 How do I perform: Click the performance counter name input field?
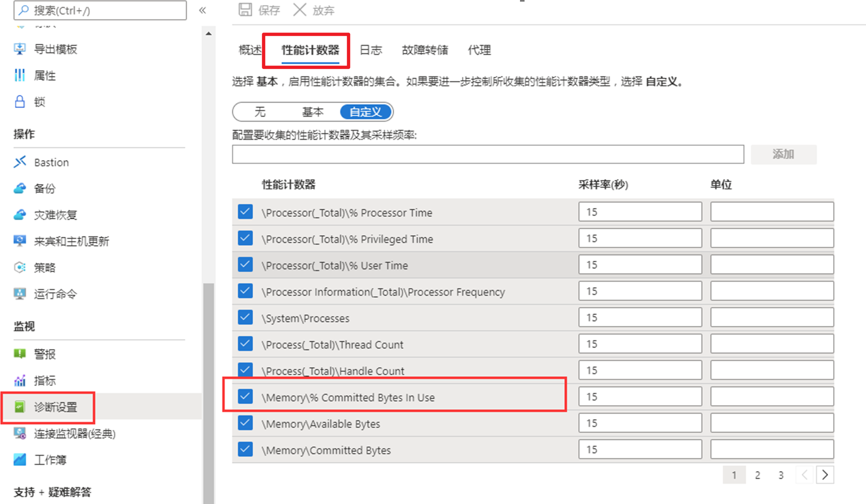pyautogui.click(x=488, y=154)
